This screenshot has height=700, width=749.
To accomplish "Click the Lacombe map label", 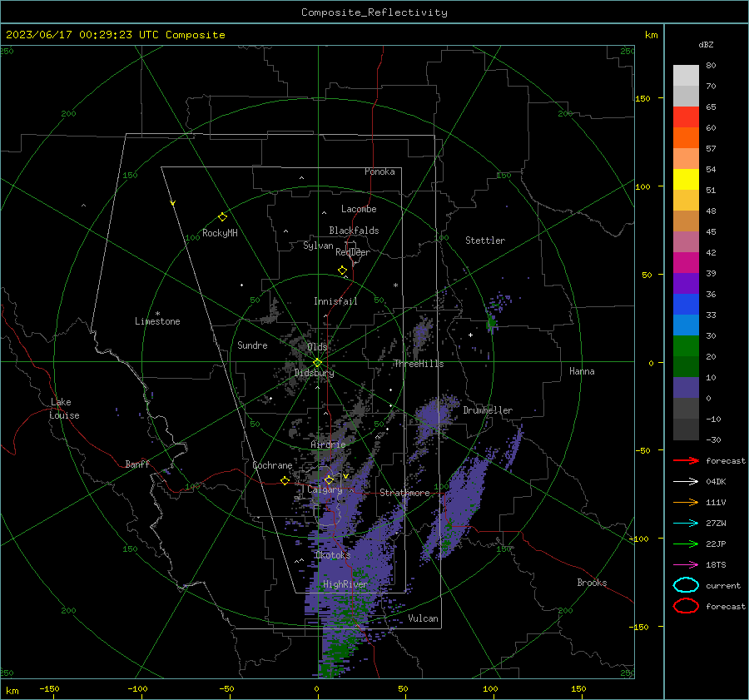I will [x=359, y=209].
